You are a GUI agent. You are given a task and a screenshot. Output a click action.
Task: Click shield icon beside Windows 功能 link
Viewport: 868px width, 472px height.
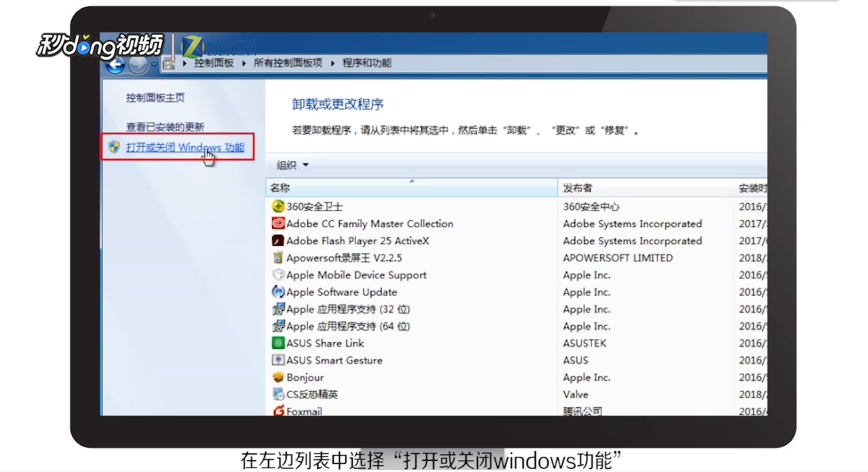click(x=114, y=147)
